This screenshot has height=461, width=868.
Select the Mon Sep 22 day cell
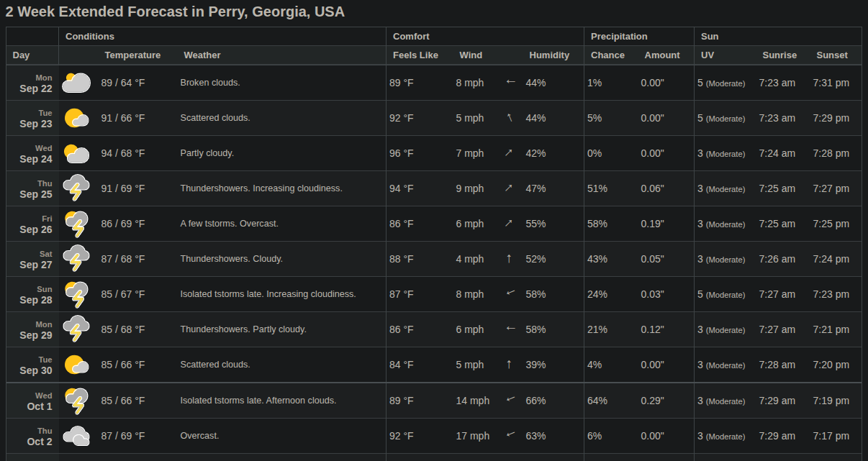(35, 83)
